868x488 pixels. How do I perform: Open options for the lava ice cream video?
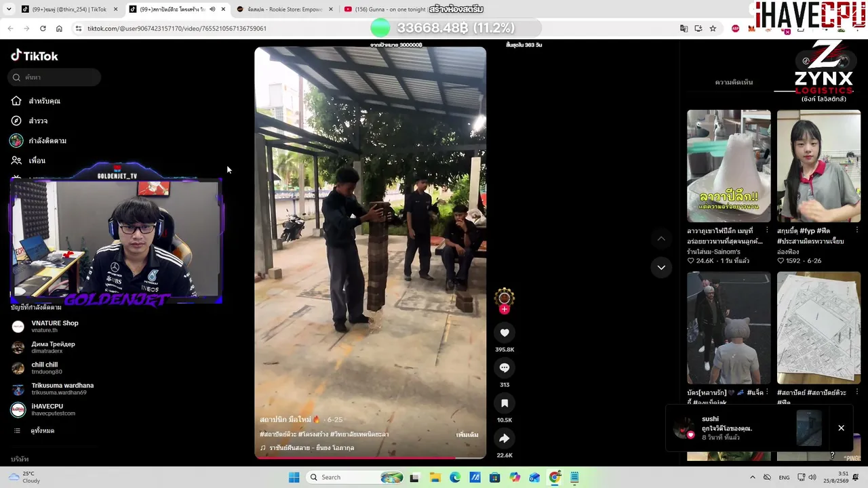click(767, 230)
